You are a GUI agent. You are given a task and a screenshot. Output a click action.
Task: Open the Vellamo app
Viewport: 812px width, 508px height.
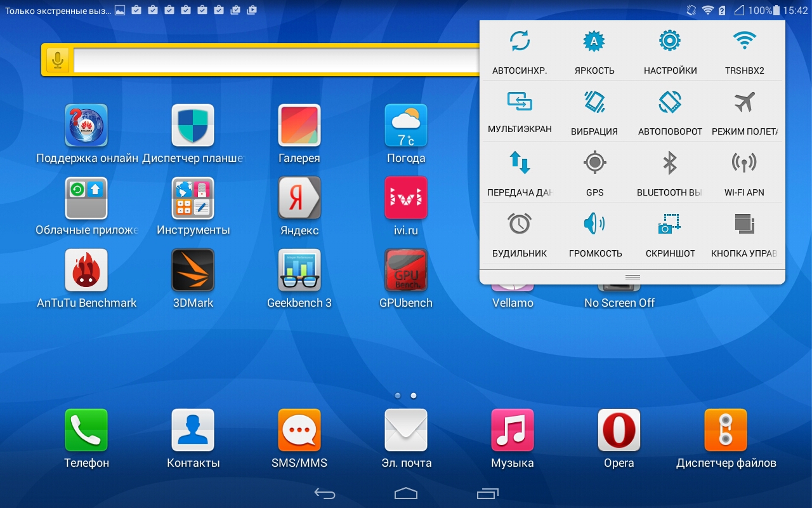pyautogui.click(x=513, y=296)
